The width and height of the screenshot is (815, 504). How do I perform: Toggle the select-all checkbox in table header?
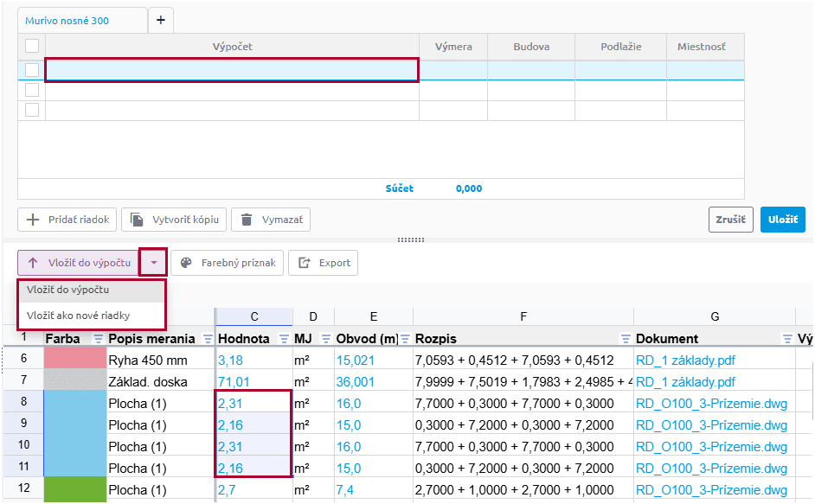[x=32, y=47]
